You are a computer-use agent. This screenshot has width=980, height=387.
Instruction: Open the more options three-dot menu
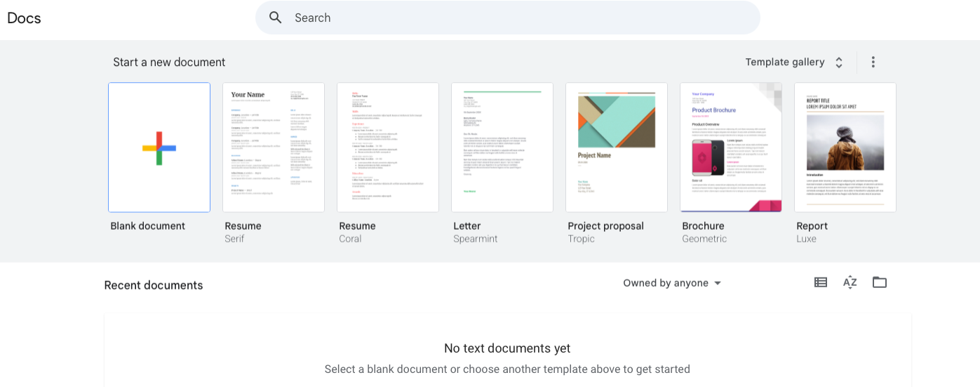click(x=873, y=62)
